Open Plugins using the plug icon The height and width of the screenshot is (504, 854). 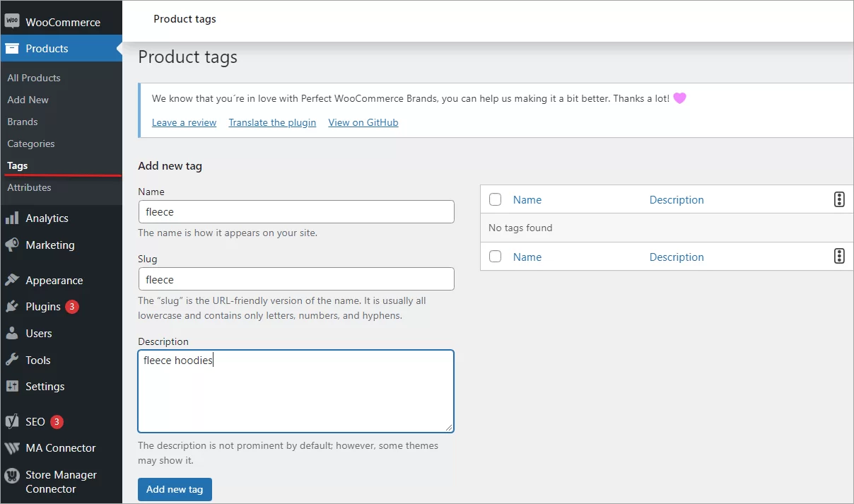(13, 306)
